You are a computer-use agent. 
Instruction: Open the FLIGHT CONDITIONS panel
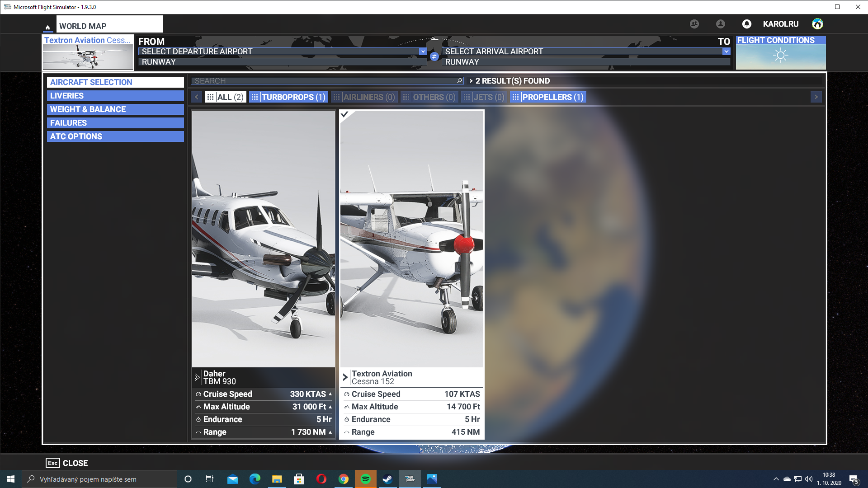(x=781, y=52)
